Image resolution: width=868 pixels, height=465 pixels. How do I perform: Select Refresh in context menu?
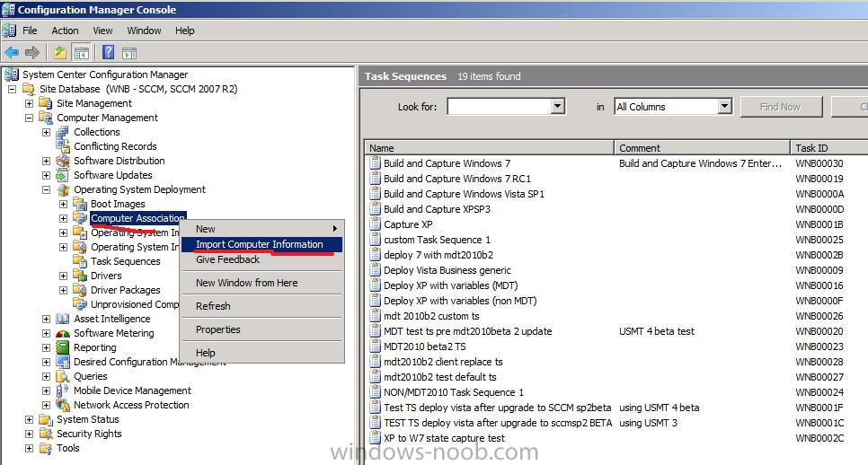tap(261, 306)
